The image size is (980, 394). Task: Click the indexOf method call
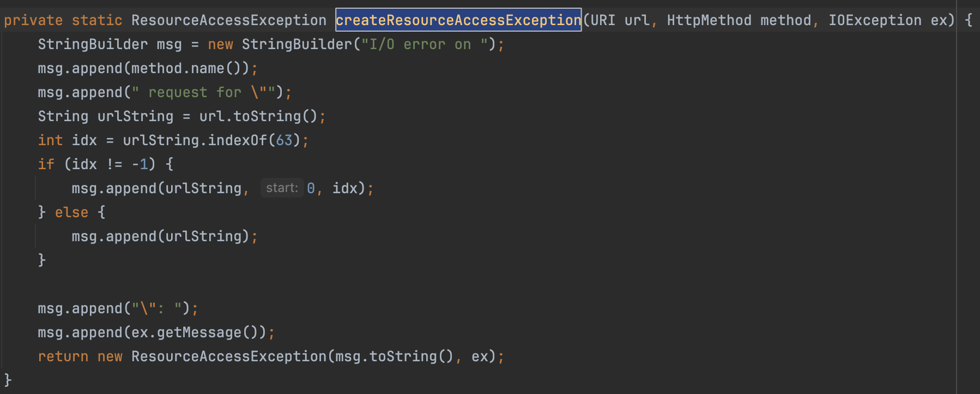[237, 140]
